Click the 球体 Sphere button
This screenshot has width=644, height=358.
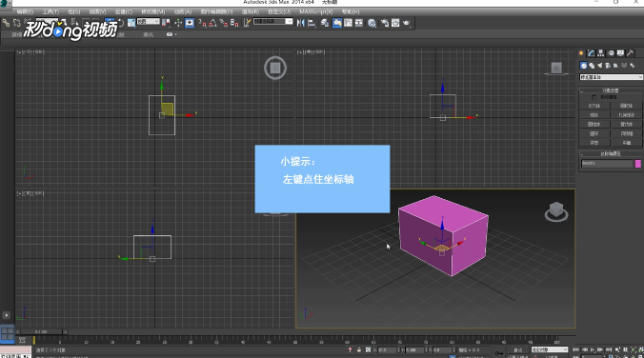(x=594, y=115)
